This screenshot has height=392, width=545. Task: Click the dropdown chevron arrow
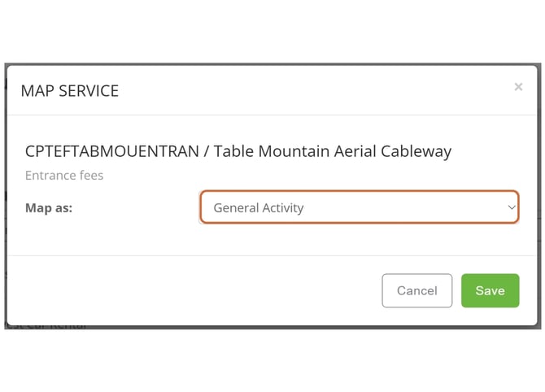point(512,207)
